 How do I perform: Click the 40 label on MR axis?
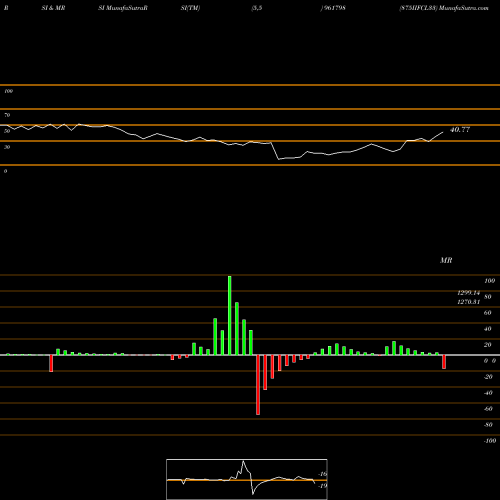[x=488, y=329]
